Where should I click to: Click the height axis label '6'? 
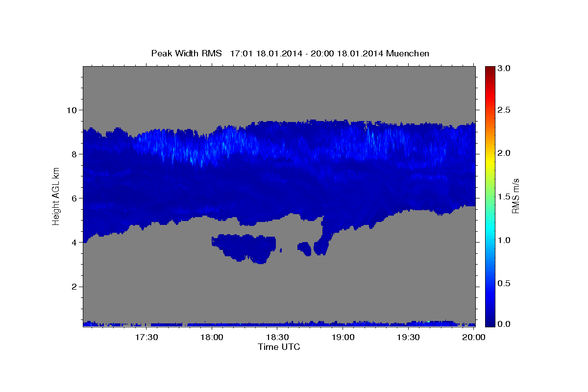74,198
